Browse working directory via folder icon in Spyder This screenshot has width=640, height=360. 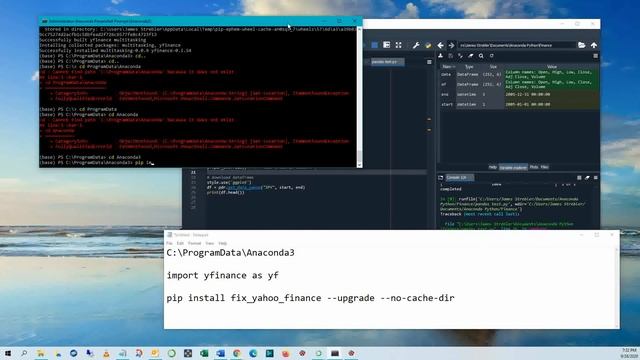[x=582, y=45]
